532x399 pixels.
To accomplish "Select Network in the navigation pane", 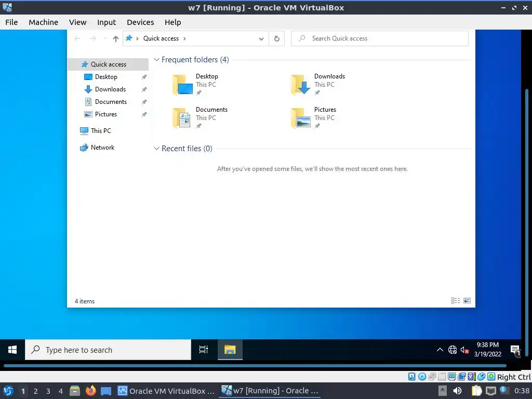I will click(x=102, y=147).
